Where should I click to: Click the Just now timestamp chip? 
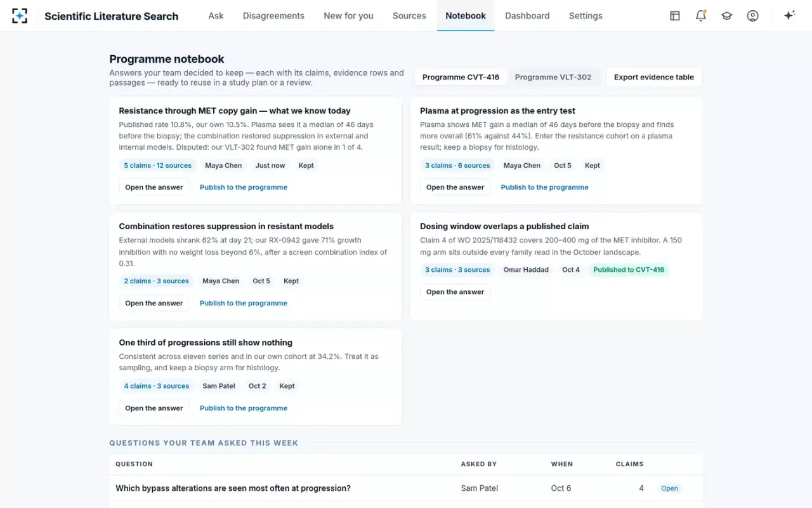point(270,165)
